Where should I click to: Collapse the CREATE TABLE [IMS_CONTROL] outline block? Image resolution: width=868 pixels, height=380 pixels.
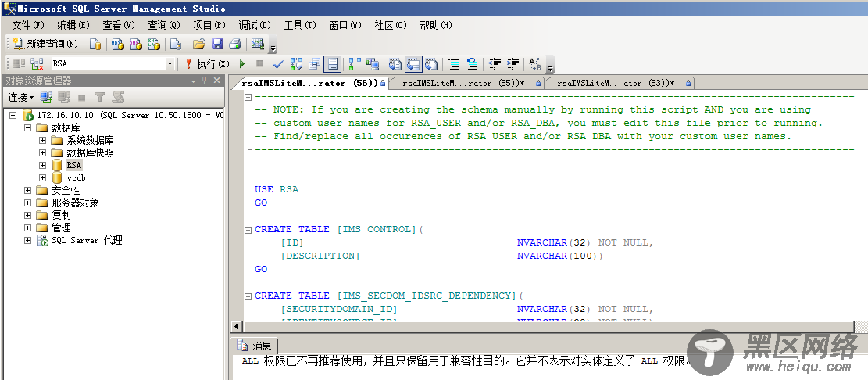click(x=248, y=229)
